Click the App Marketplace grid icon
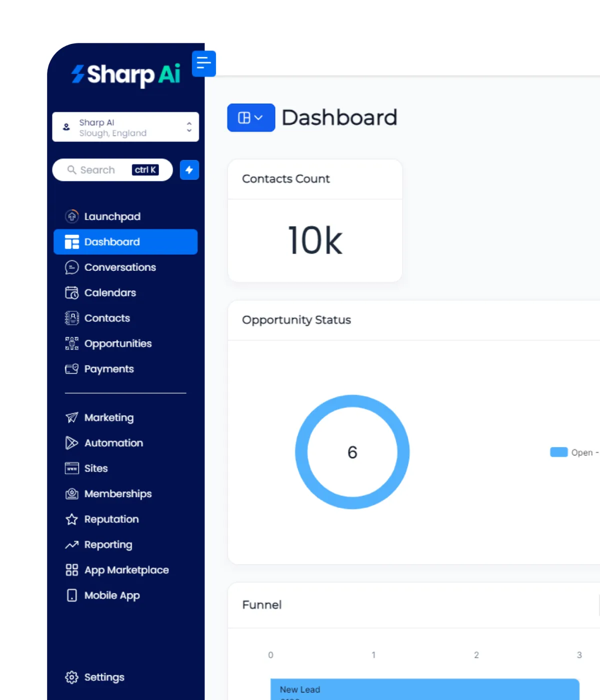The width and height of the screenshot is (600, 700). click(72, 570)
